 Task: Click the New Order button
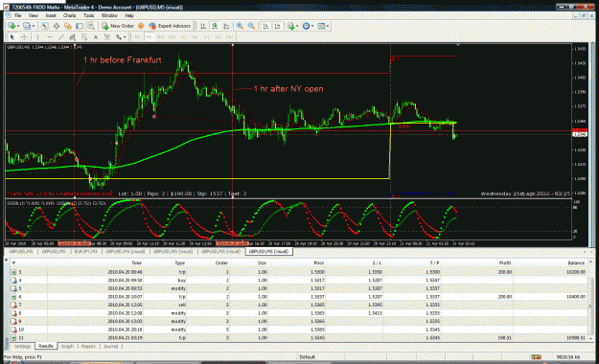click(118, 26)
